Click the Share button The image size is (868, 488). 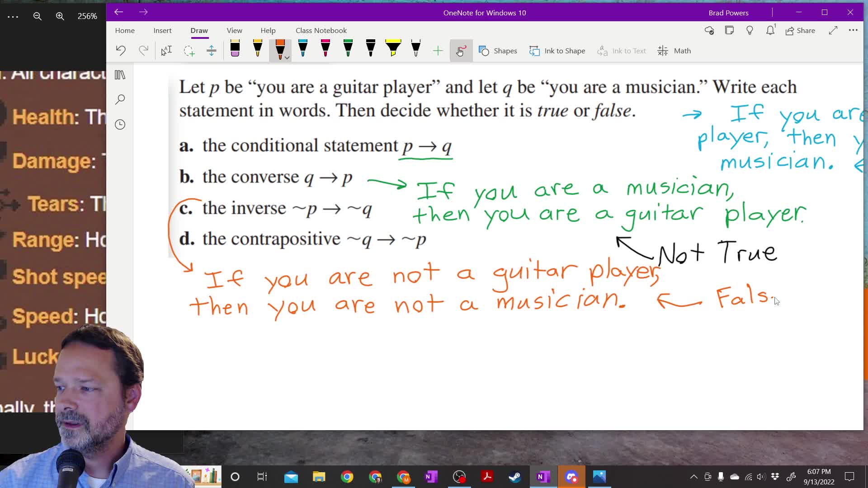800,30
